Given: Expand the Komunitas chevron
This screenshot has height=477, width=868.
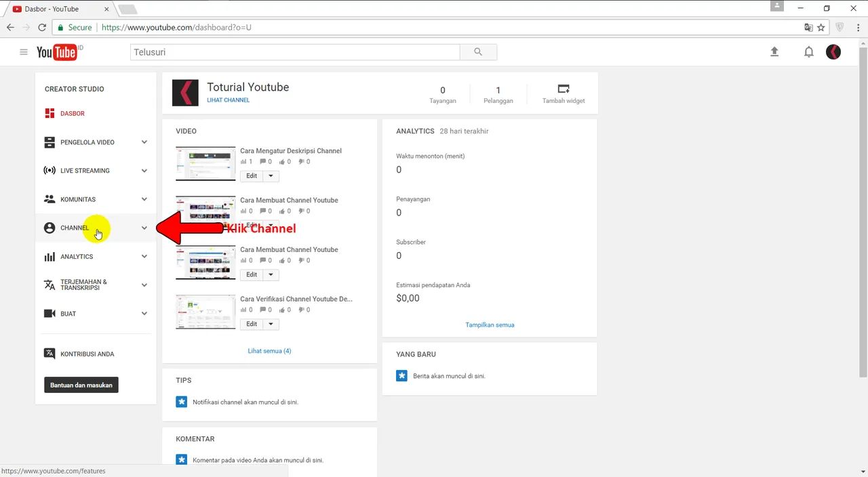Looking at the screenshot, I should pos(144,199).
